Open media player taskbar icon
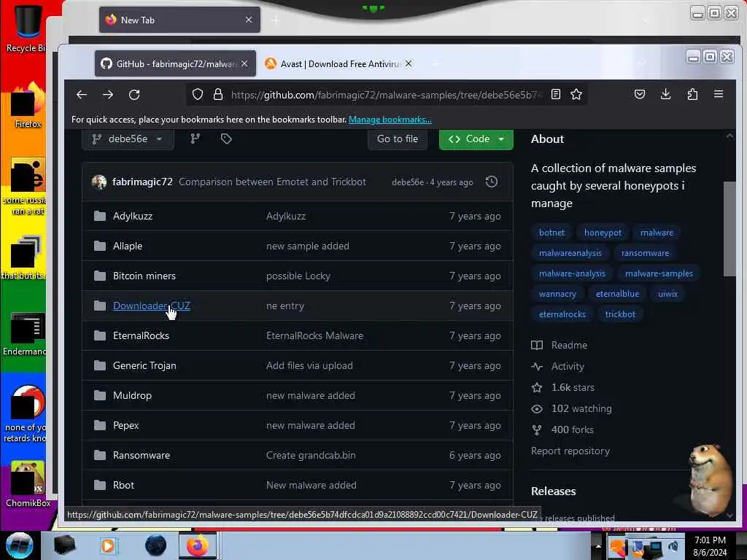 (x=108, y=545)
